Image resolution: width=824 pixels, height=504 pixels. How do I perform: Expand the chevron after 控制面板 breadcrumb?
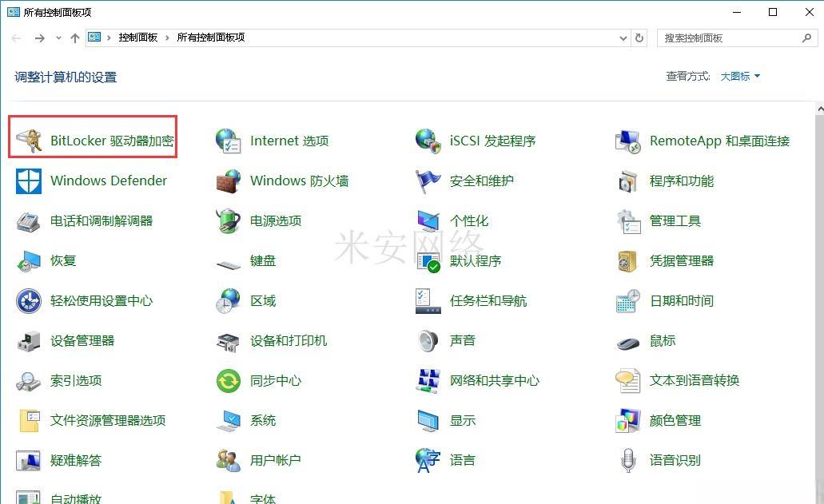[x=167, y=38]
